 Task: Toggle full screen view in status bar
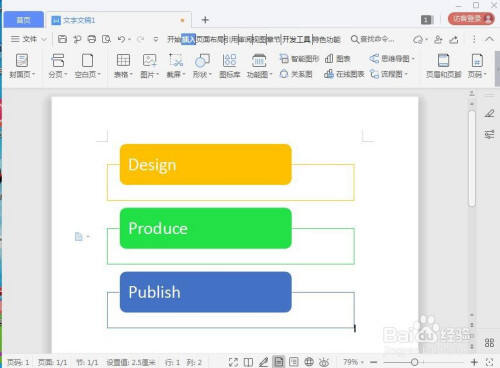[x=233, y=362]
